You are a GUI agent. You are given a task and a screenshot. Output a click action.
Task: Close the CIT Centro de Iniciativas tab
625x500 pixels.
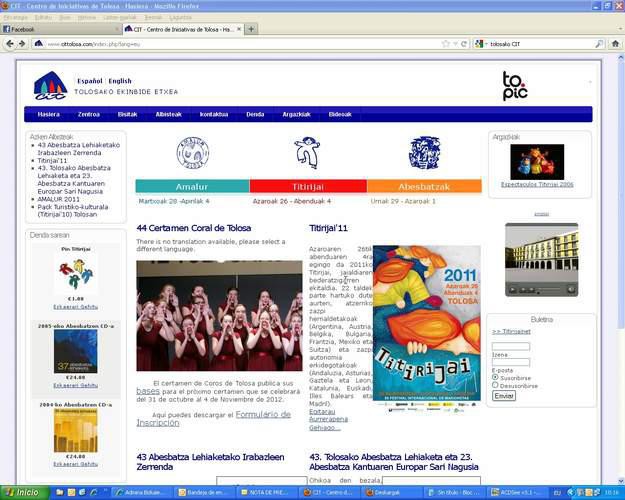(x=239, y=29)
